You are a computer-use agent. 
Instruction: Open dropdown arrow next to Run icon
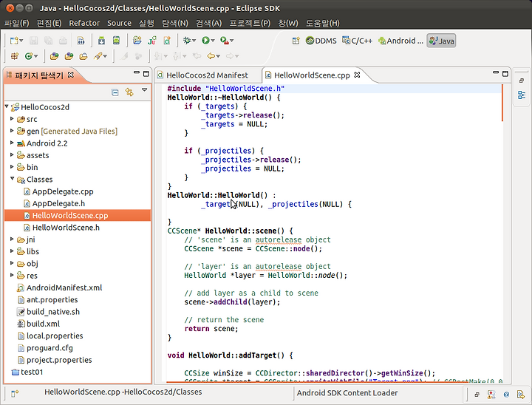point(213,41)
